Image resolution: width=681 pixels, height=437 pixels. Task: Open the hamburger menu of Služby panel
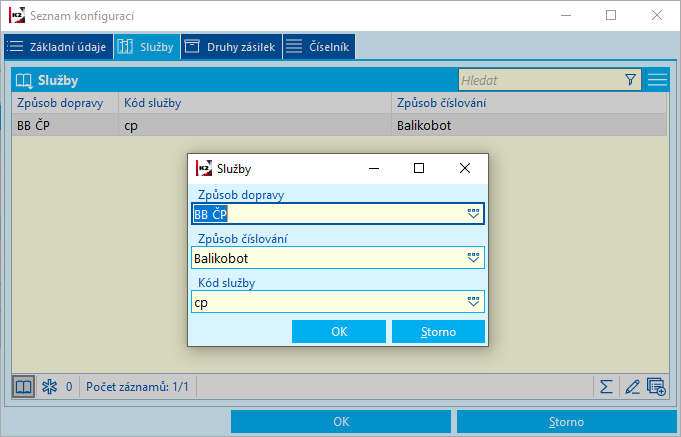pyautogui.click(x=657, y=80)
